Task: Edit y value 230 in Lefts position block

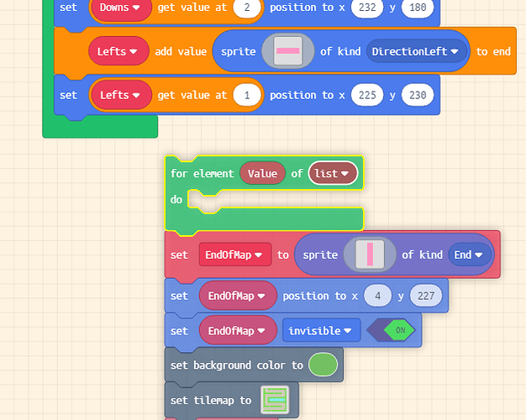Action: [x=418, y=95]
